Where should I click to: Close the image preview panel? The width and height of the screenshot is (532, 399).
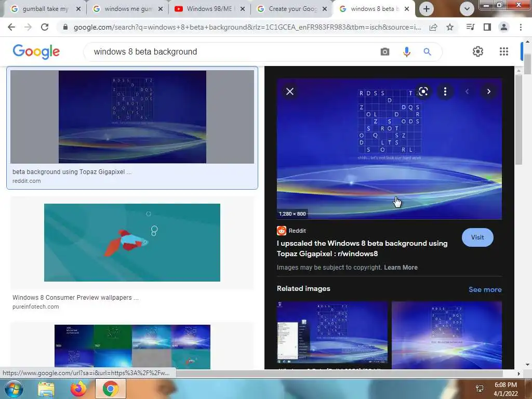pos(290,91)
